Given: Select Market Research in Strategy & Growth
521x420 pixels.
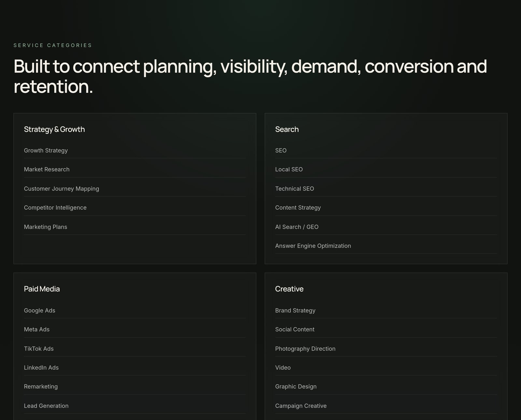Looking at the screenshot, I should click(x=135, y=169).
